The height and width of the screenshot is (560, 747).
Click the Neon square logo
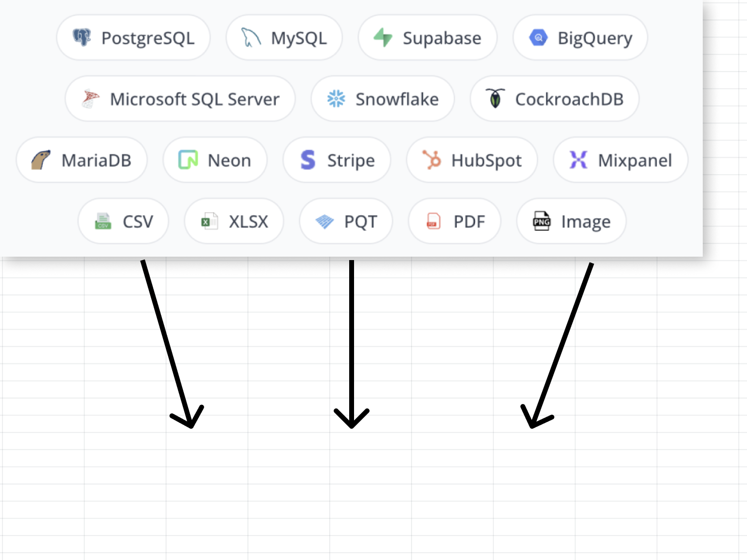click(188, 160)
